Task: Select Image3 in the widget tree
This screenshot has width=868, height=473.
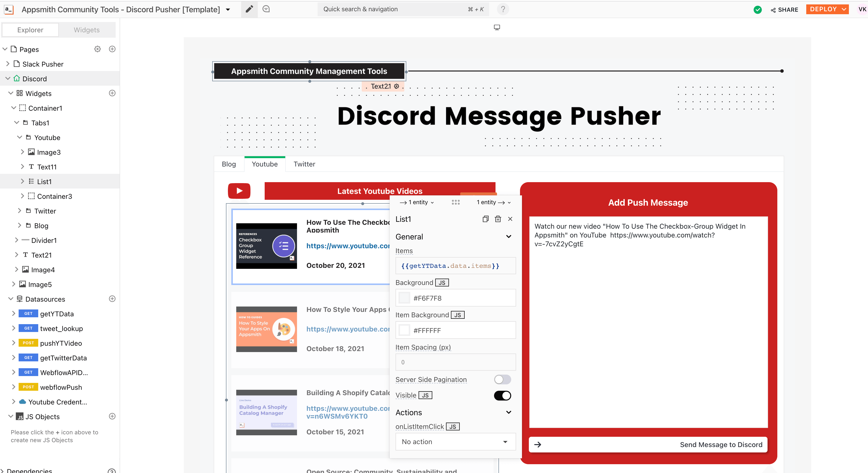Action: tap(49, 152)
